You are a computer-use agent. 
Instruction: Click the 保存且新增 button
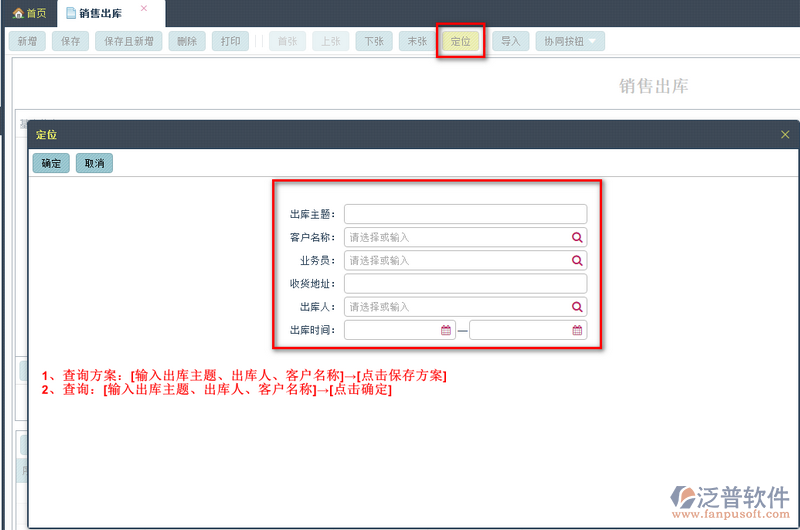click(129, 41)
